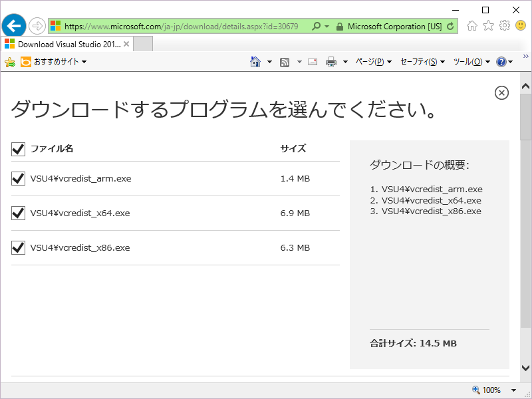Click the read mail icon
This screenshot has height=399, width=532.
(313, 62)
